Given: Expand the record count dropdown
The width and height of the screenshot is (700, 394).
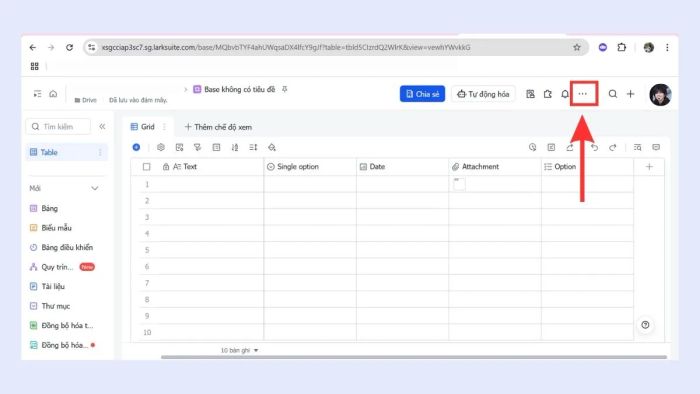Looking at the screenshot, I should coord(239,350).
